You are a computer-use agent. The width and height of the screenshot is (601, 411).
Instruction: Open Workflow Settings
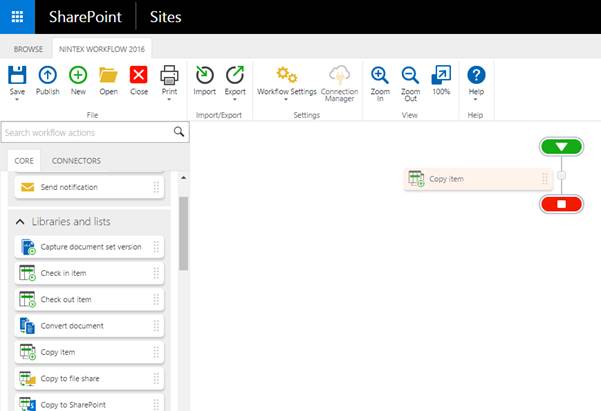[287, 81]
